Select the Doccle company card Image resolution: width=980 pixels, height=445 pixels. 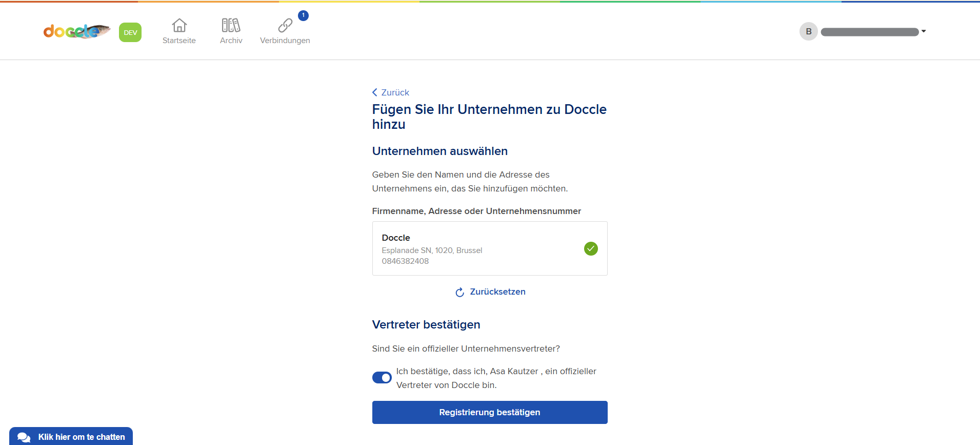[490, 248]
